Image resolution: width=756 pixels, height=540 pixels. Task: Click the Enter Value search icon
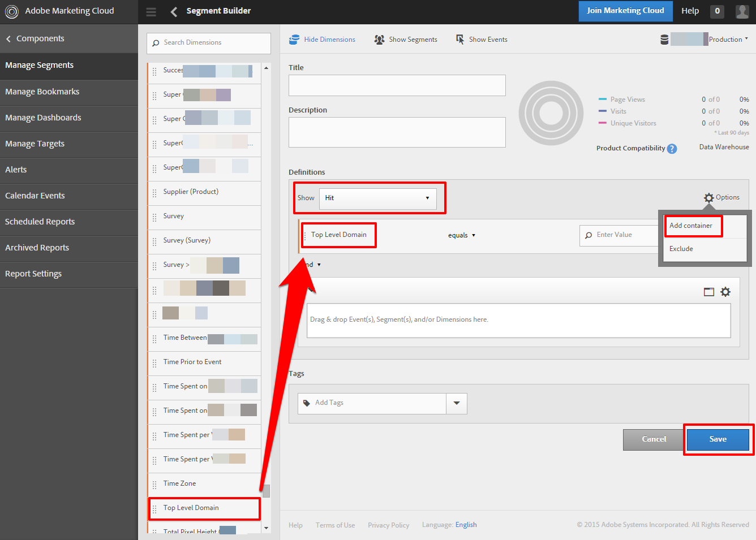pyautogui.click(x=589, y=235)
